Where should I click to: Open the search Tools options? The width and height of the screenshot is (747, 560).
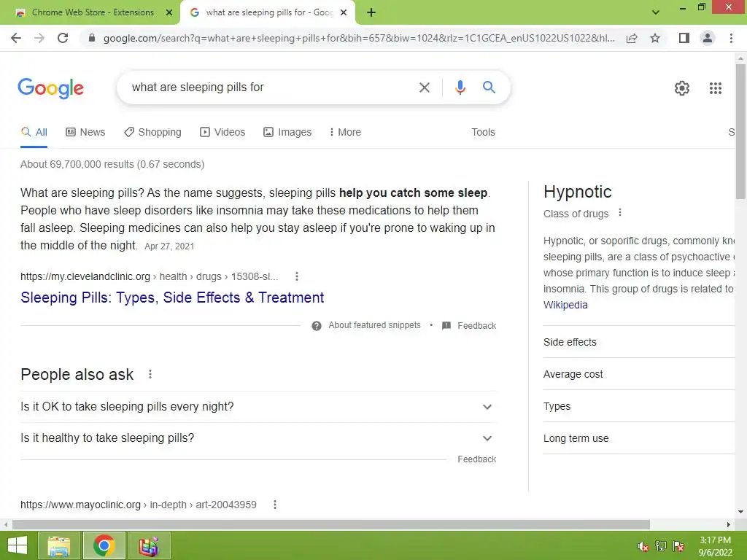(x=483, y=132)
